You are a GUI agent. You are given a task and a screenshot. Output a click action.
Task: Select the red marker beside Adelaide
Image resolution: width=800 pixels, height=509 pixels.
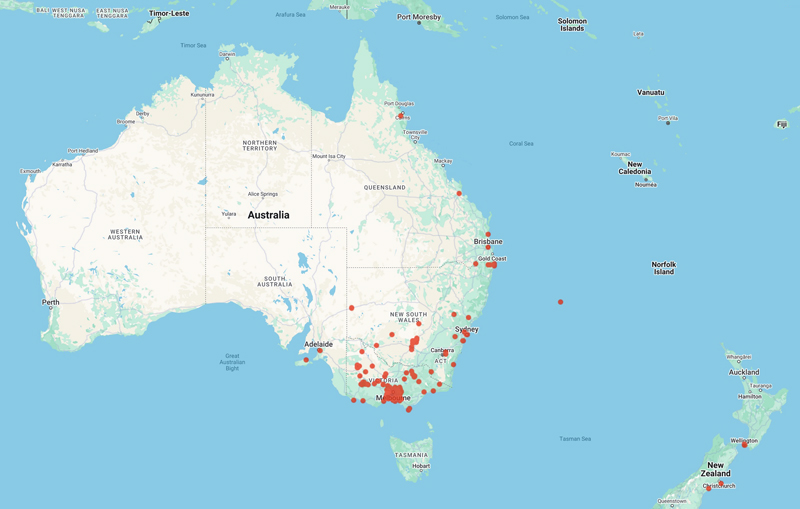click(x=320, y=350)
